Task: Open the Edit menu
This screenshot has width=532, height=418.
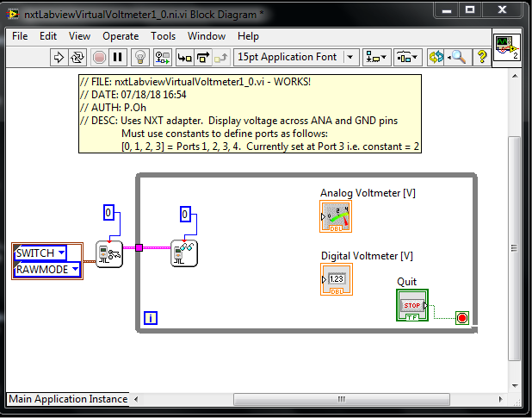Action: click(48, 36)
